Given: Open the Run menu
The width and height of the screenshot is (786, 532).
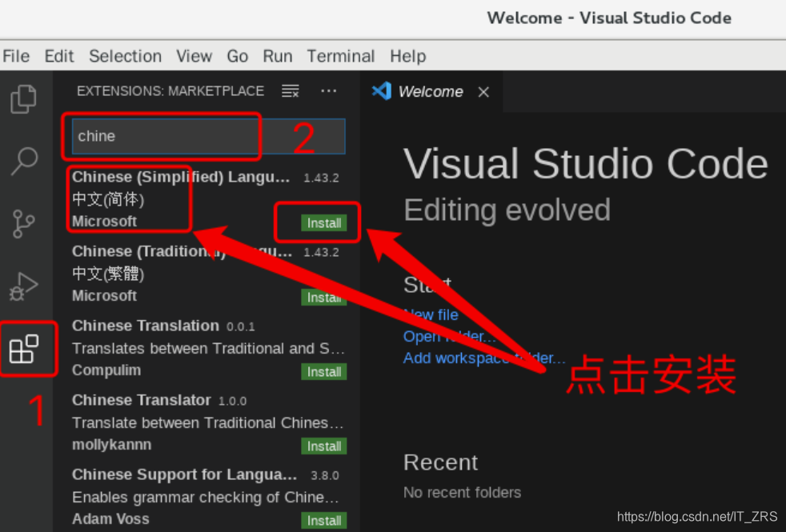Looking at the screenshot, I should pyautogui.click(x=278, y=56).
